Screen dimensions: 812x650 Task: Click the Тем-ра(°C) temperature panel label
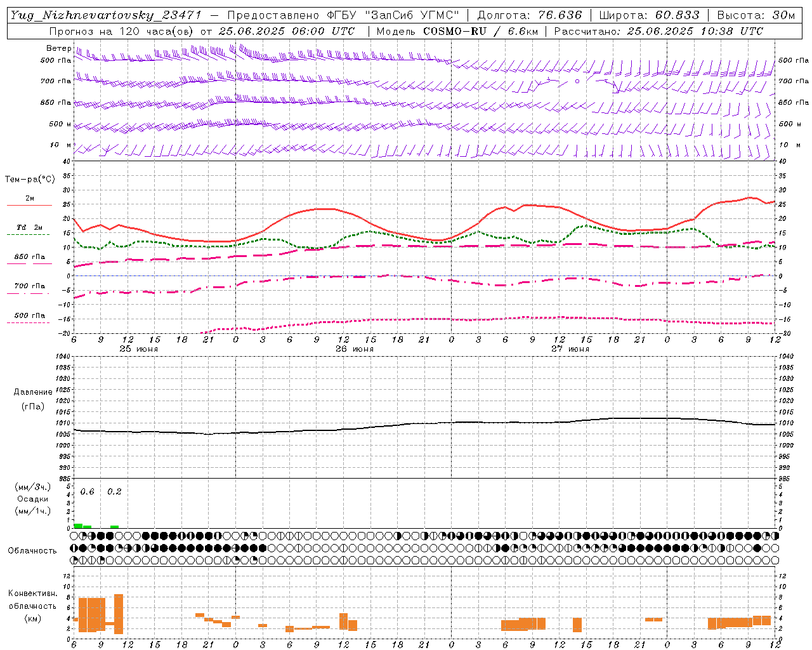[x=30, y=180]
